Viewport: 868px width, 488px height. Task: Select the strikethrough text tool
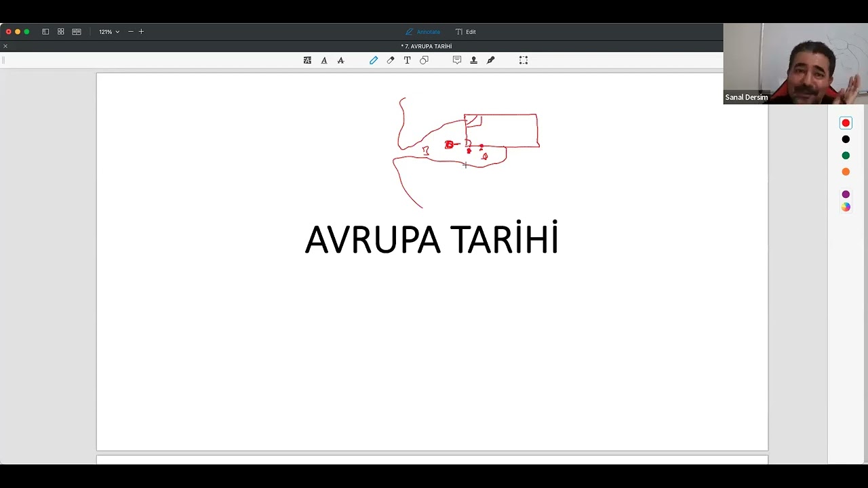(340, 60)
